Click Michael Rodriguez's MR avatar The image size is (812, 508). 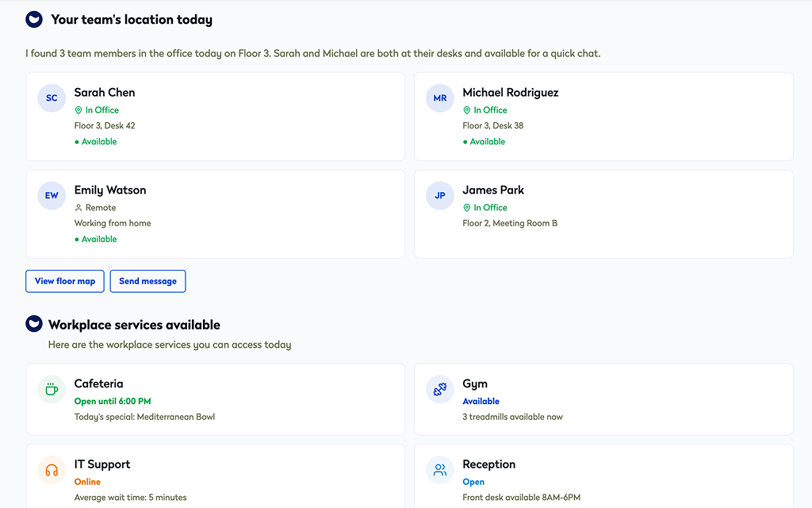point(440,98)
